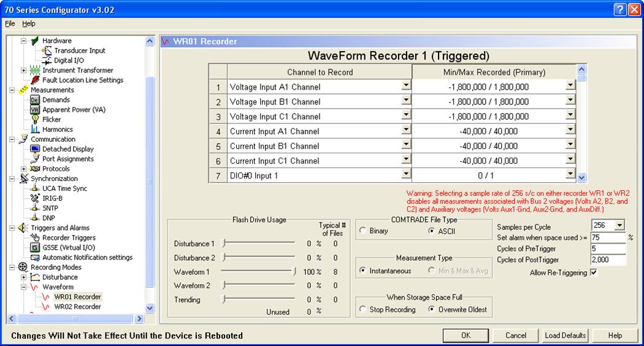Screen dimensions: 644x346
Task: Collapse the Waveform tree node
Action: point(24,287)
